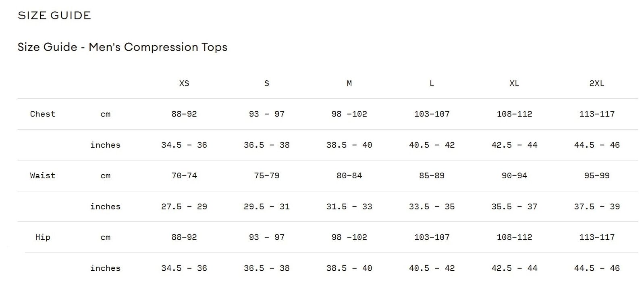Viewport: 644px width, 282px height.
Task: Click the Chest row label
Action: (43, 114)
